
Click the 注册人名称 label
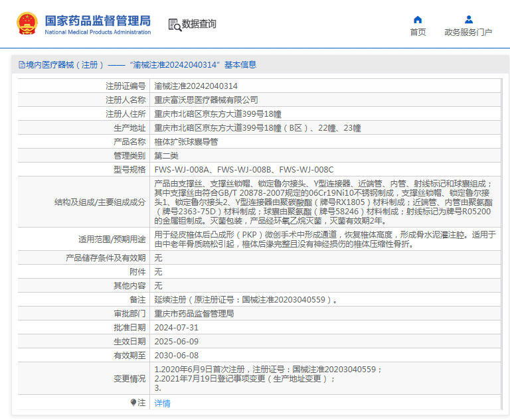pyautogui.click(x=126, y=100)
